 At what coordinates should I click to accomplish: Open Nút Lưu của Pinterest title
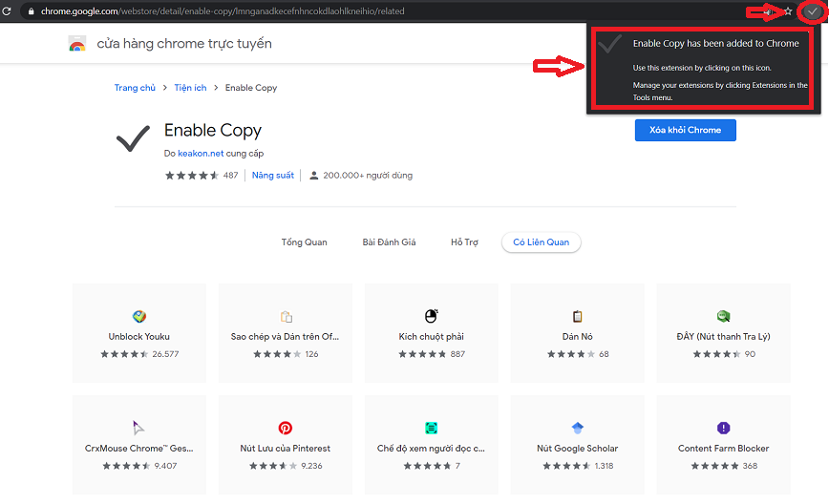[x=285, y=448]
